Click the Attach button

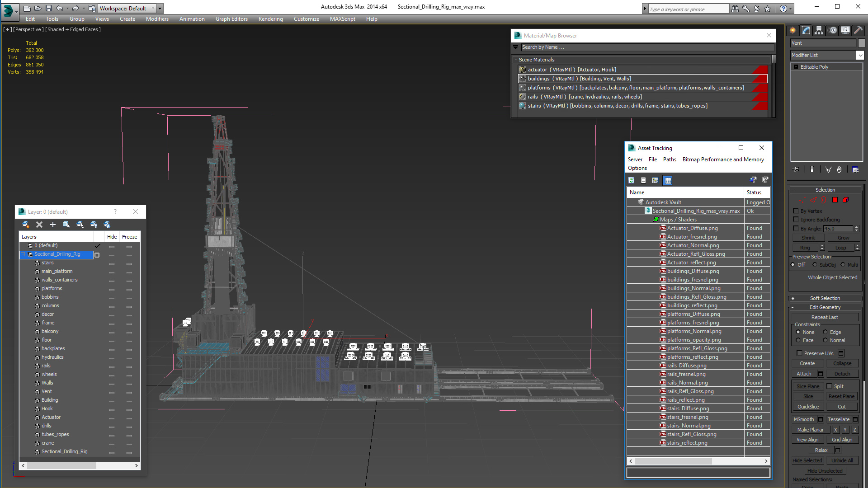pos(804,374)
